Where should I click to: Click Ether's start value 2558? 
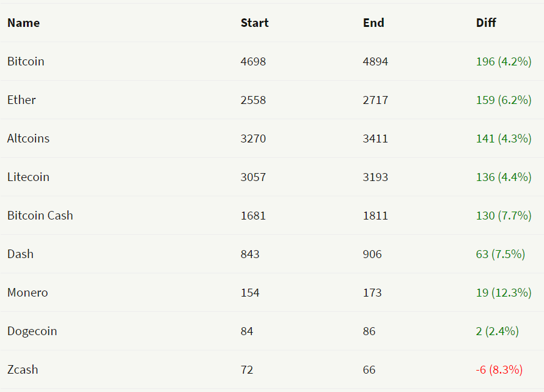coord(253,100)
